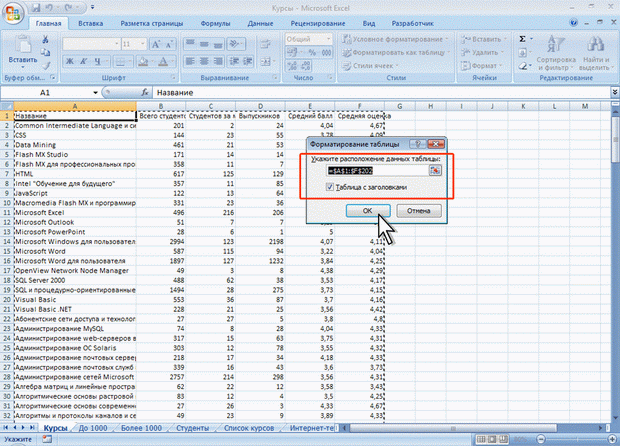620x446 pixels.
Task: Click Отмена in the table dialog
Action: 419,211
